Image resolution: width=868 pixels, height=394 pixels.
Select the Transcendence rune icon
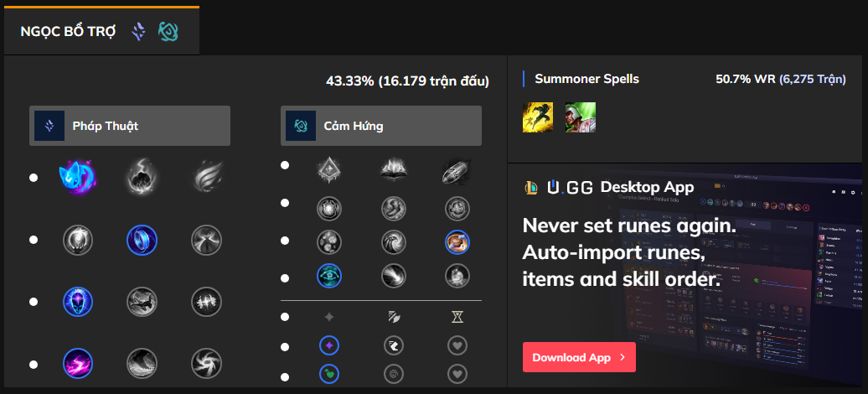click(x=78, y=300)
